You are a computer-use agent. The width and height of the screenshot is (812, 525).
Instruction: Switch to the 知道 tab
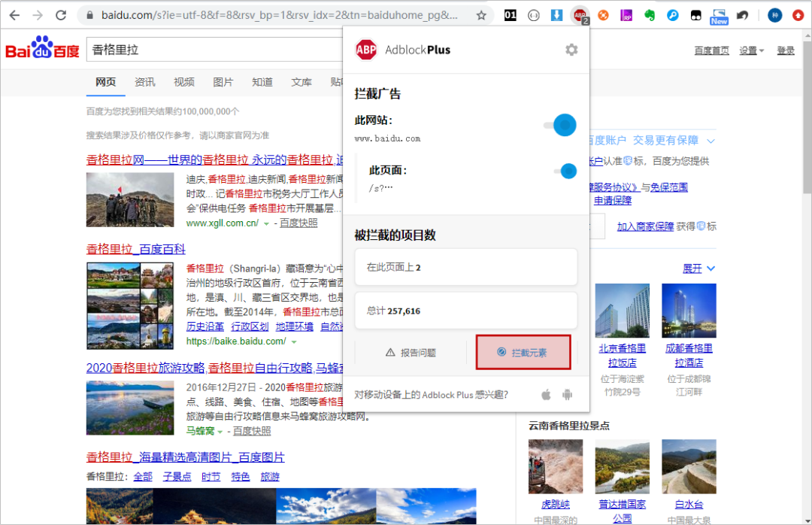point(262,82)
